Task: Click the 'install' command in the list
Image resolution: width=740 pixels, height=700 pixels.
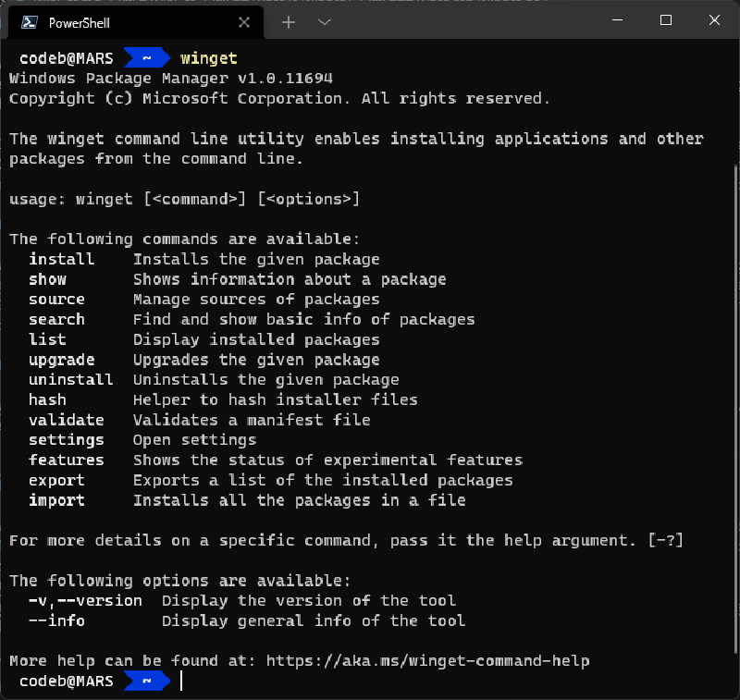Action: pos(61,259)
